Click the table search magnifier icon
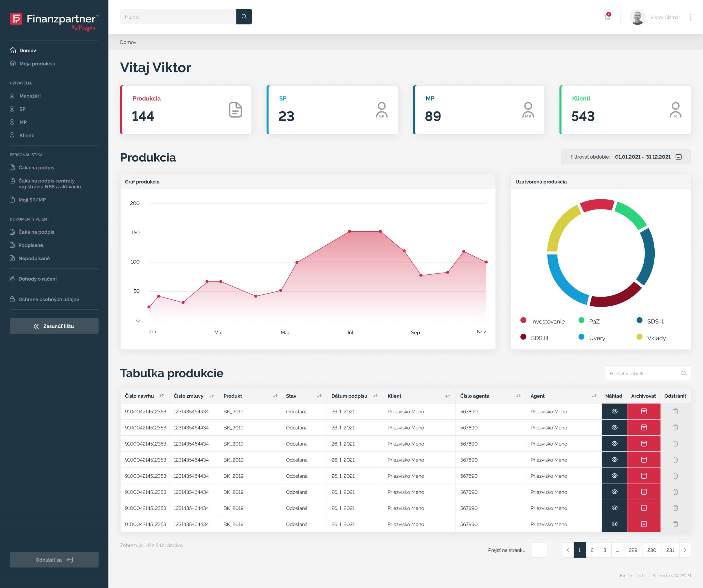This screenshot has width=703, height=588. pyautogui.click(x=684, y=373)
